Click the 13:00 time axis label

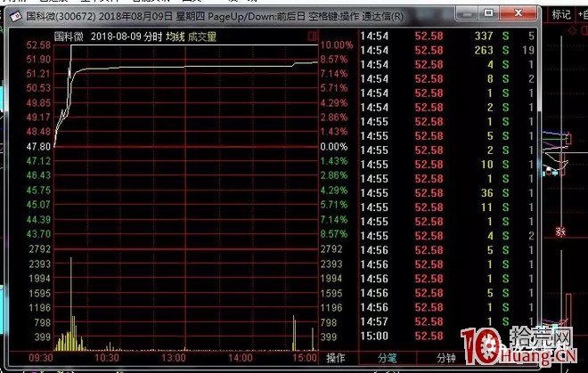(174, 358)
